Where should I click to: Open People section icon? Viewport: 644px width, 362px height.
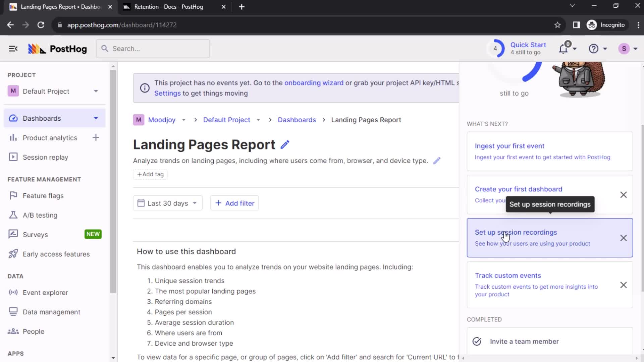pyautogui.click(x=12, y=331)
